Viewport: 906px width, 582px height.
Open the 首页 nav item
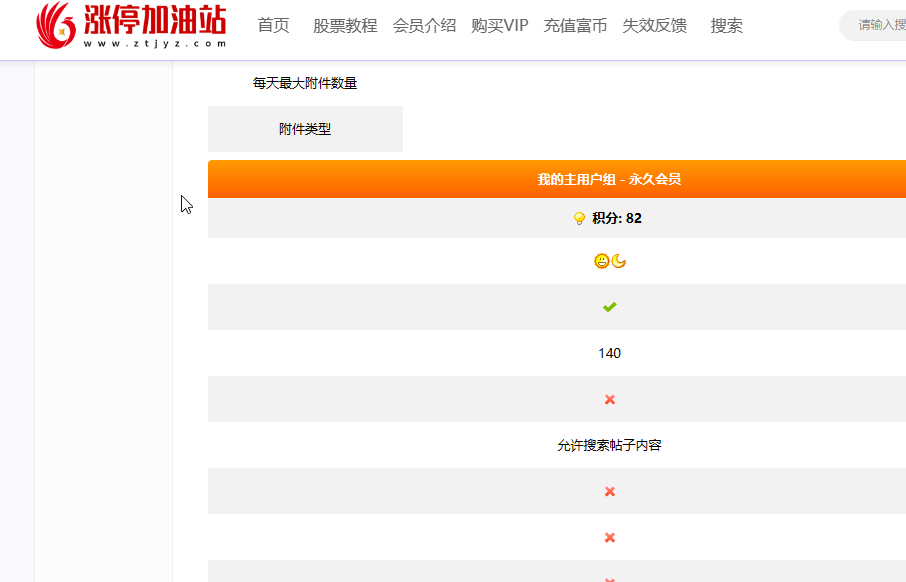click(273, 25)
